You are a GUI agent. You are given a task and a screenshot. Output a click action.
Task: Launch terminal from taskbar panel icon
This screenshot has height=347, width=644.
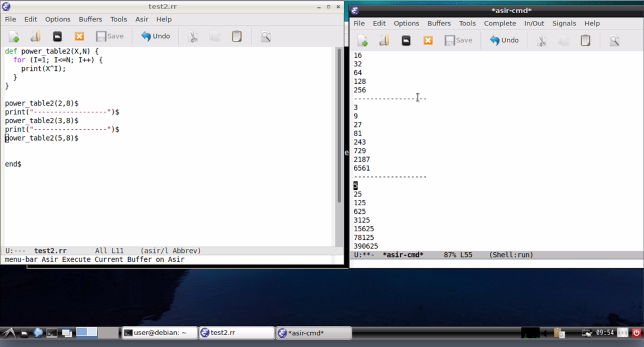52,333
